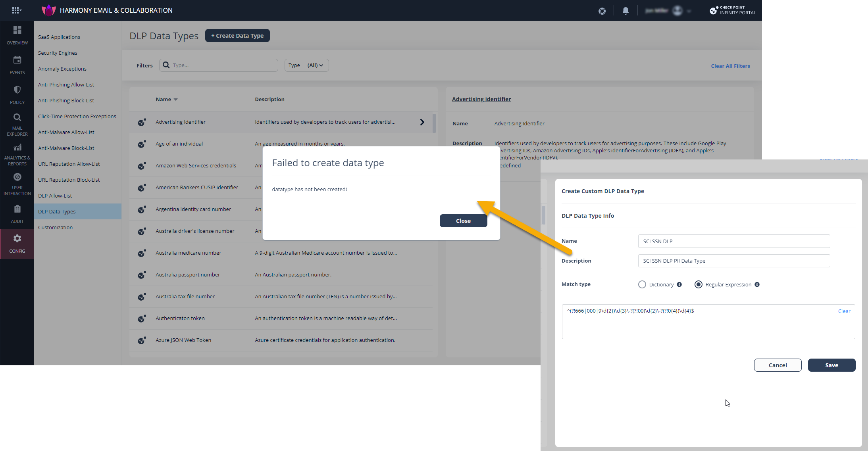Image resolution: width=868 pixels, height=451 pixels.
Task: Open Security Engines from the sidebar
Action: coord(58,53)
